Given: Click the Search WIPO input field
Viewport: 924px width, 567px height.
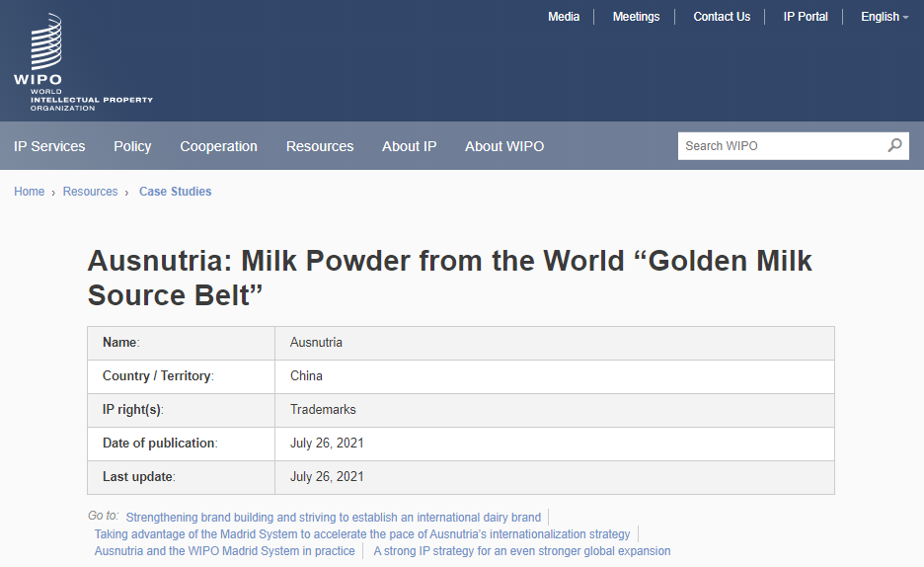Looking at the screenshot, I should click(x=780, y=146).
